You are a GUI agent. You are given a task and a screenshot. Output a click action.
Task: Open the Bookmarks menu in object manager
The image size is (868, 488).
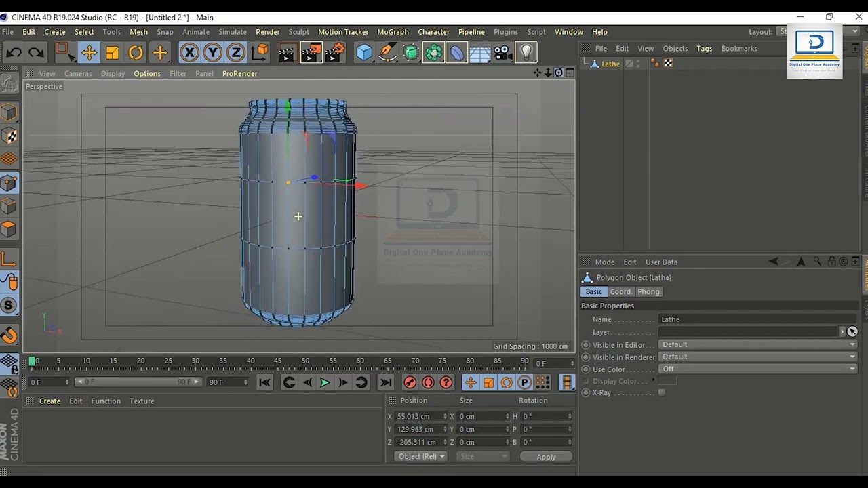(739, 48)
